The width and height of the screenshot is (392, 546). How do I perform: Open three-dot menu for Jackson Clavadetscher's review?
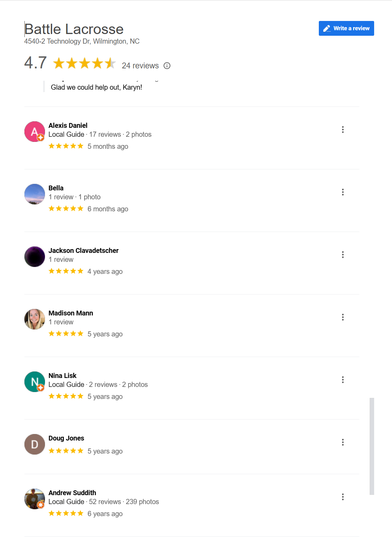pos(343,255)
